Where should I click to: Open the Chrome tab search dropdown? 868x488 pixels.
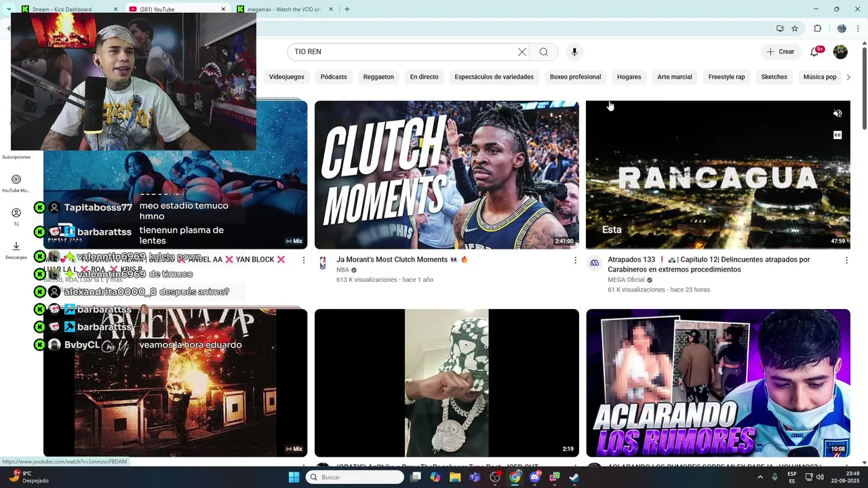pyautogui.click(x=8, y=9)
